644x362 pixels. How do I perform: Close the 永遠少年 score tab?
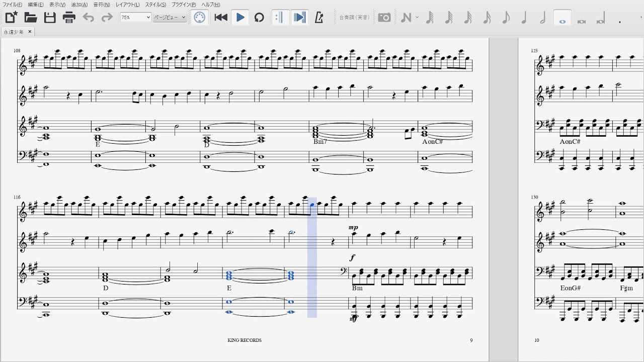click(30, 32)
